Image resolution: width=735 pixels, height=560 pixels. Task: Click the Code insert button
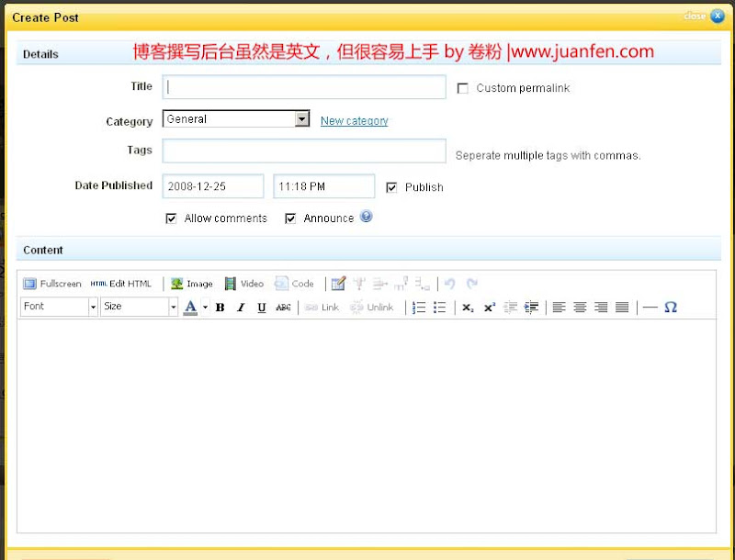(294, 284)
